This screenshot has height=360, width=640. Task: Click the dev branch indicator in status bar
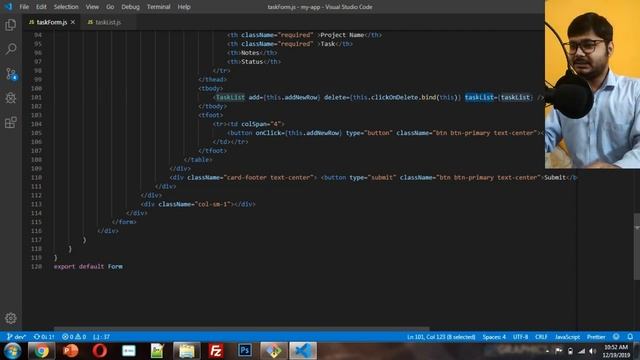pyautogui.click(x=16, y=337)
